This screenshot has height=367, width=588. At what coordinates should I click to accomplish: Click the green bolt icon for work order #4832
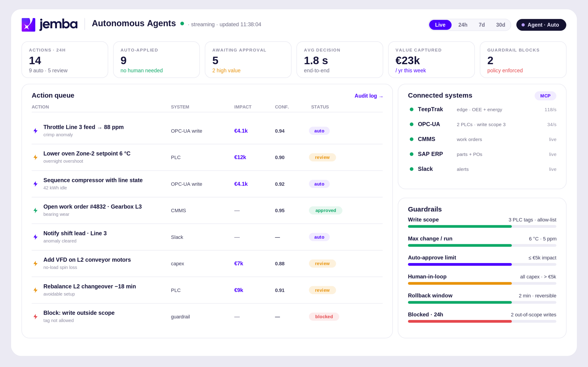35,210
